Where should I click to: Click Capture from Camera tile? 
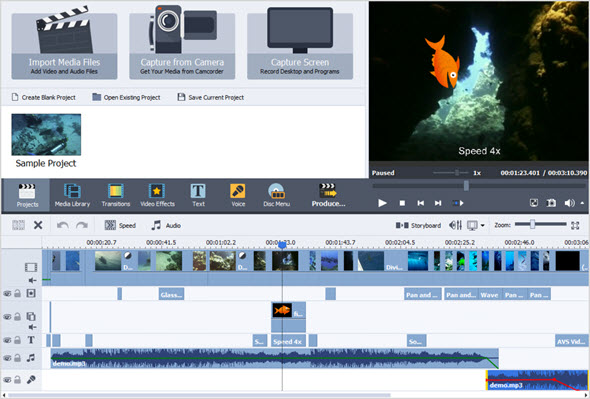pyautogui.click(x=182, y=46)
